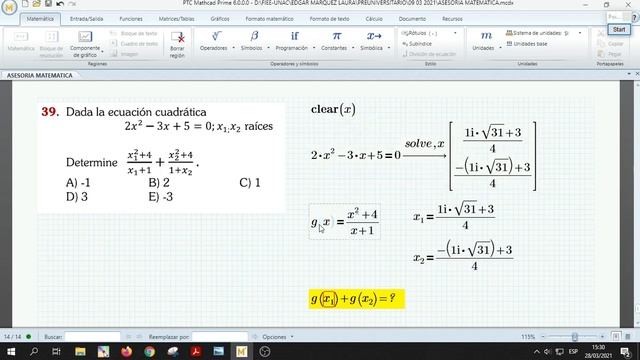Click the New document icon
Image resolution: width=640 pixels, height=360 pixels.
pos(25,4)
